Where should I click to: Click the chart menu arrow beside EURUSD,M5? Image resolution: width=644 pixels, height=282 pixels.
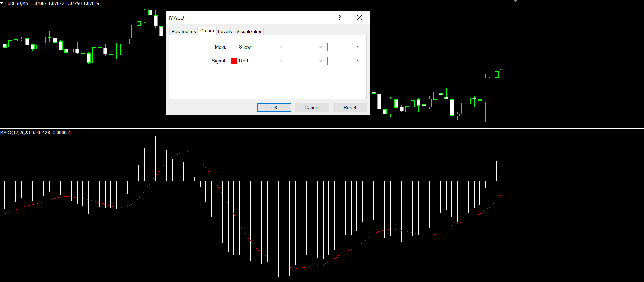click(2, 3)
